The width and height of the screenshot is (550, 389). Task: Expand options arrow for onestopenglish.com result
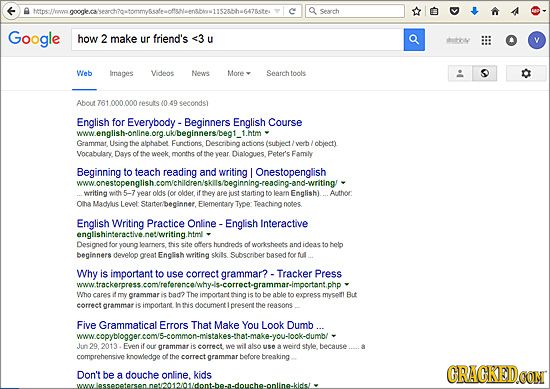(343, 183)
